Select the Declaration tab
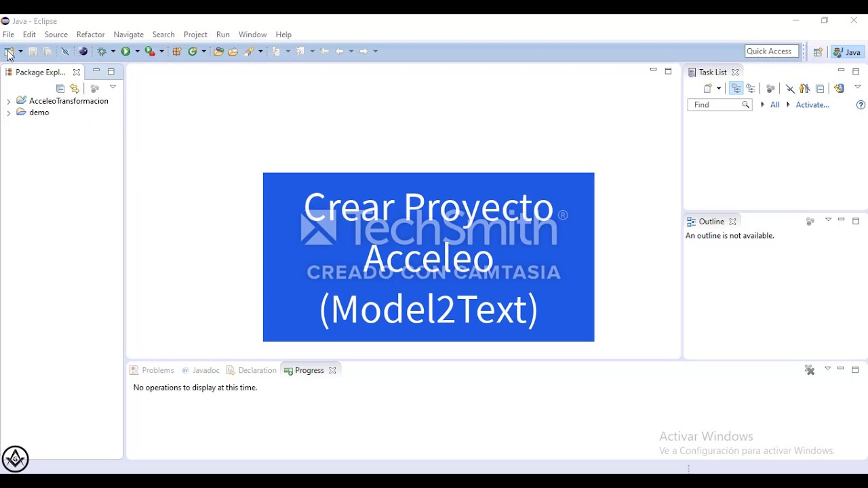 252,370
